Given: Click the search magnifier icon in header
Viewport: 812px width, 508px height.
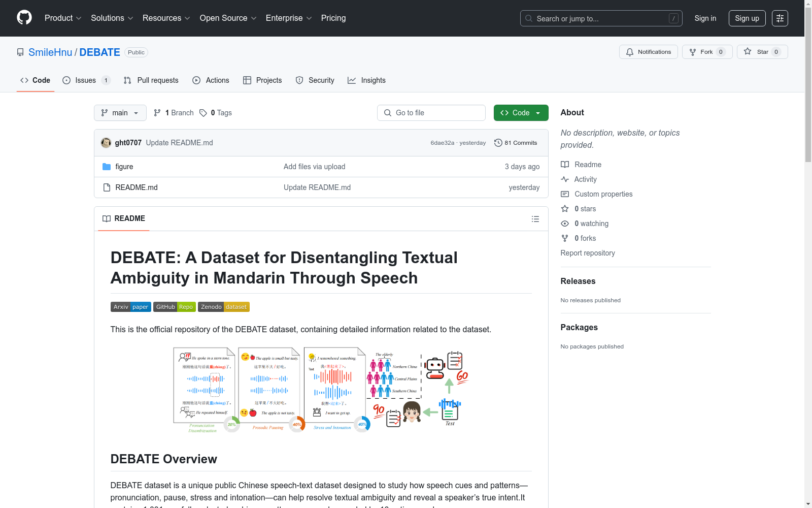Looking at the screenshot, I should coord(529,18).
